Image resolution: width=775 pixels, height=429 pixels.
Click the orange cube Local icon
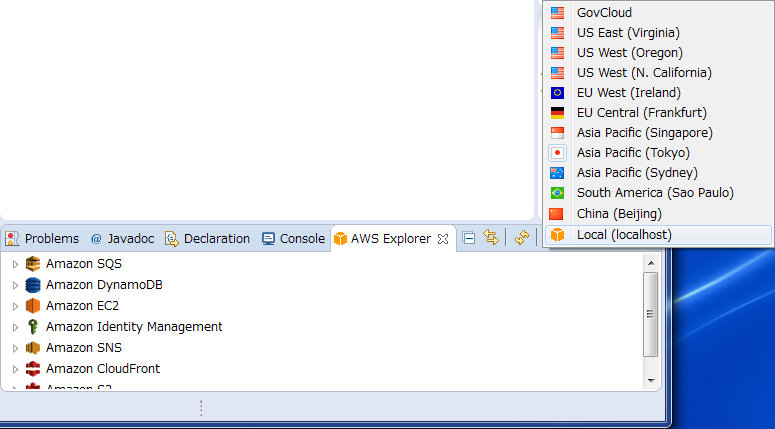[558, 234]
